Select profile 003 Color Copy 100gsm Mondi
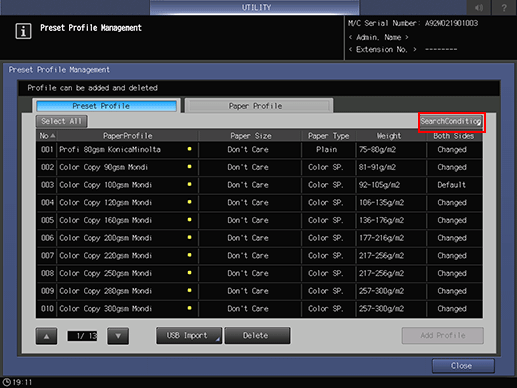The width and height of the screenshot is (517, 388). [259, 185]
